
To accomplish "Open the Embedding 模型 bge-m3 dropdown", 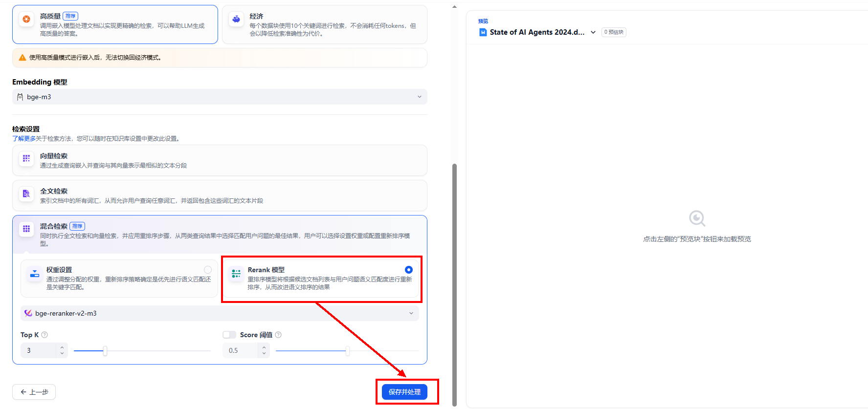I will tap(220, 97).
